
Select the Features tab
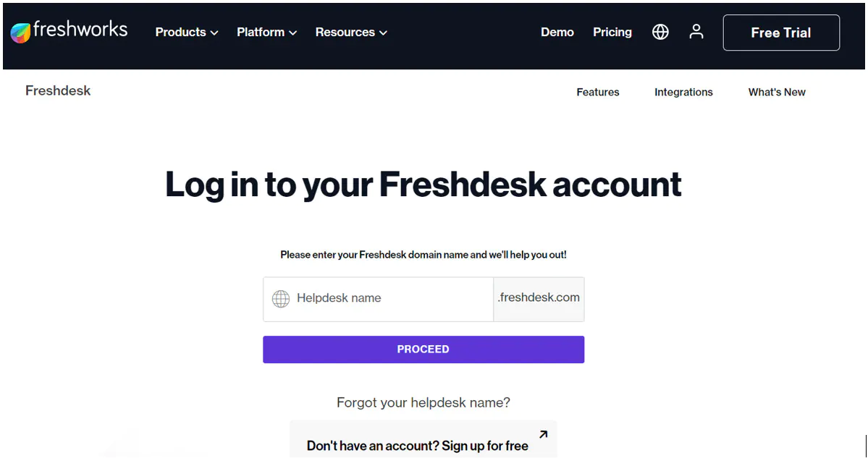597,92
